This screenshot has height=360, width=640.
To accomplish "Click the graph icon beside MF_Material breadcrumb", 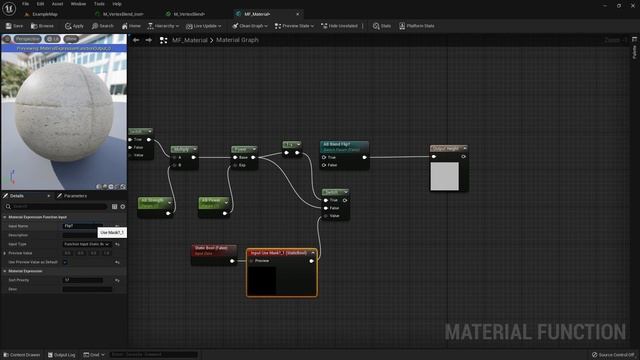I will click(x=163, y=40).
